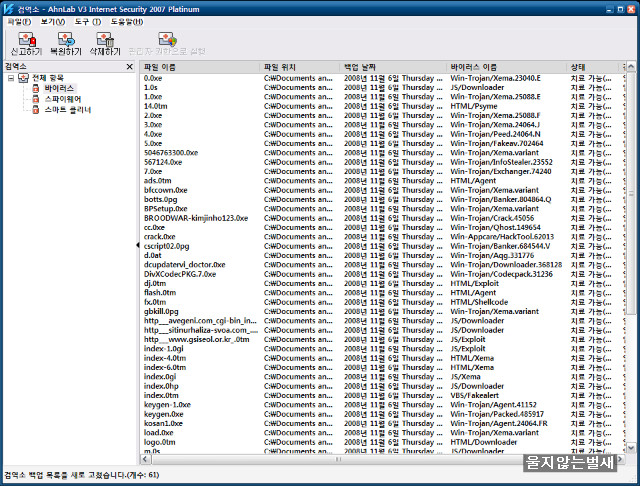
Task: Click the disabled run-as-administrator toolbar icon
Action: pos(167,40)
